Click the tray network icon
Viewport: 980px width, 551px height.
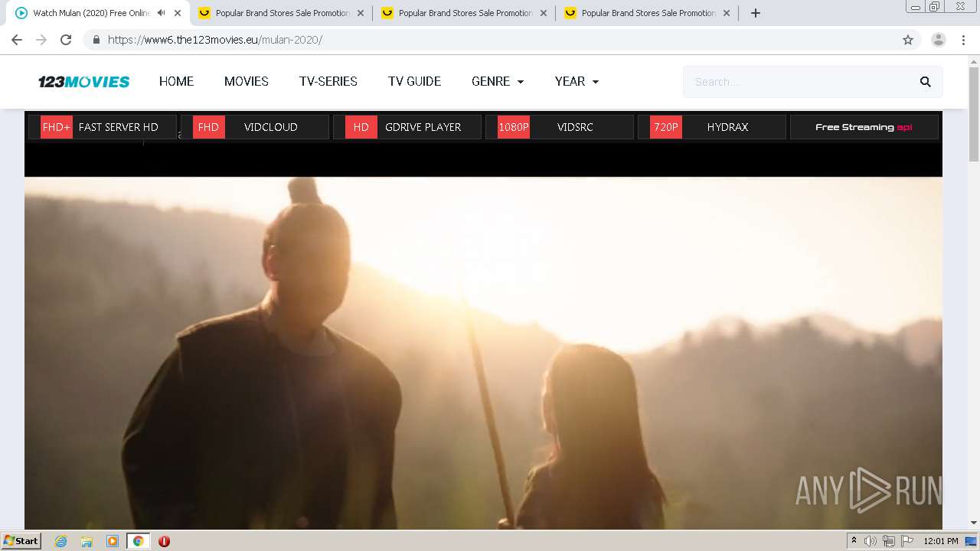(889, 541)
